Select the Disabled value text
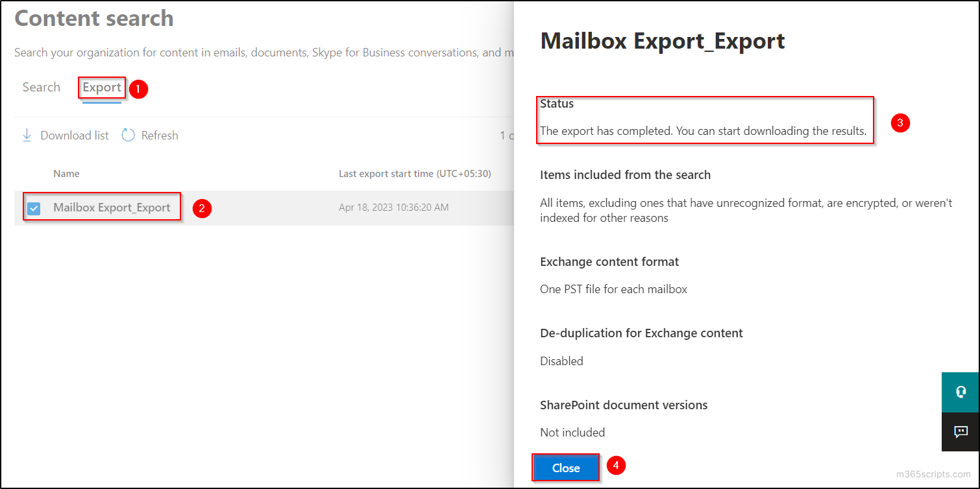The height and width of the screenshot is (489, 980). [561, 361]
